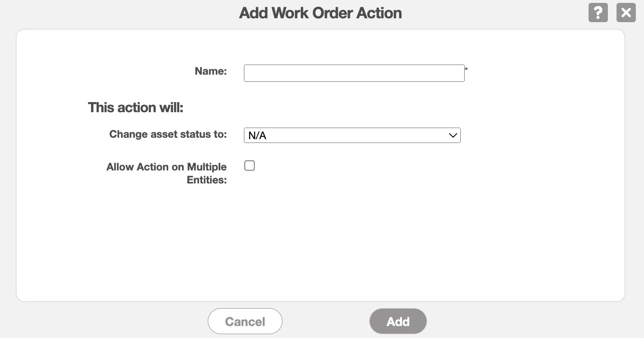Viewport: 644px width, 338px height.
Task: Confirm new action with the Add button
Action: click(x=398, y=322)
